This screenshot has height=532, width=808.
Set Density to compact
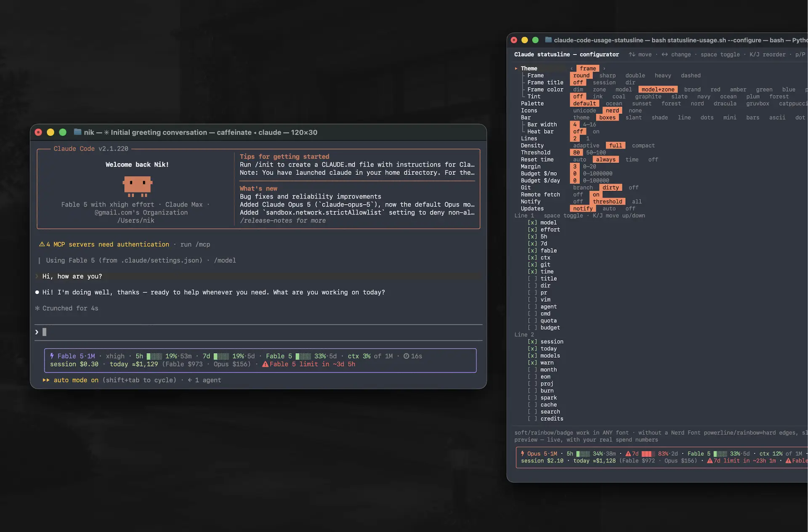[643, 146]
